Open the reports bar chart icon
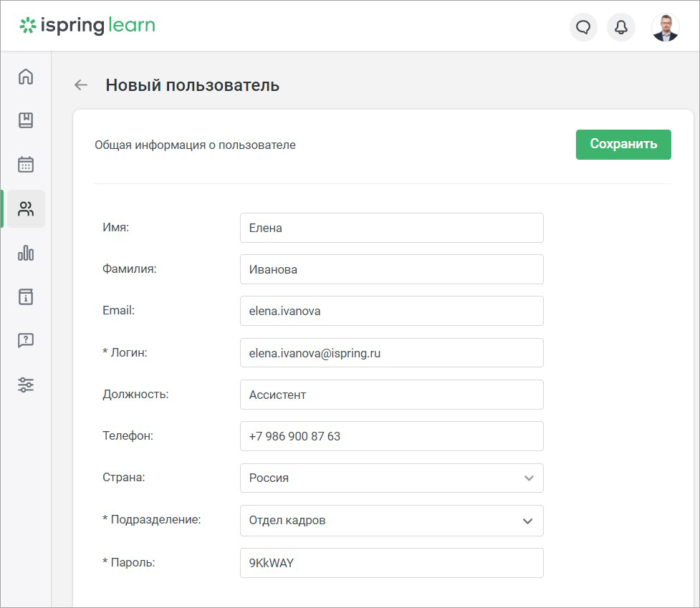The image size is (700, 608). [26, 253]
